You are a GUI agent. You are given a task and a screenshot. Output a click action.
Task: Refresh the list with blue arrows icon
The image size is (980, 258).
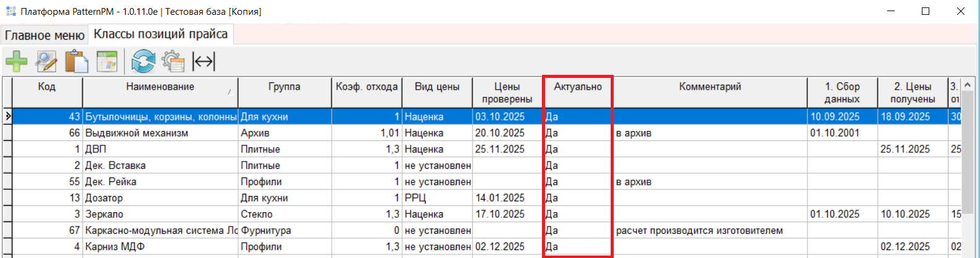tap(144, 61)
